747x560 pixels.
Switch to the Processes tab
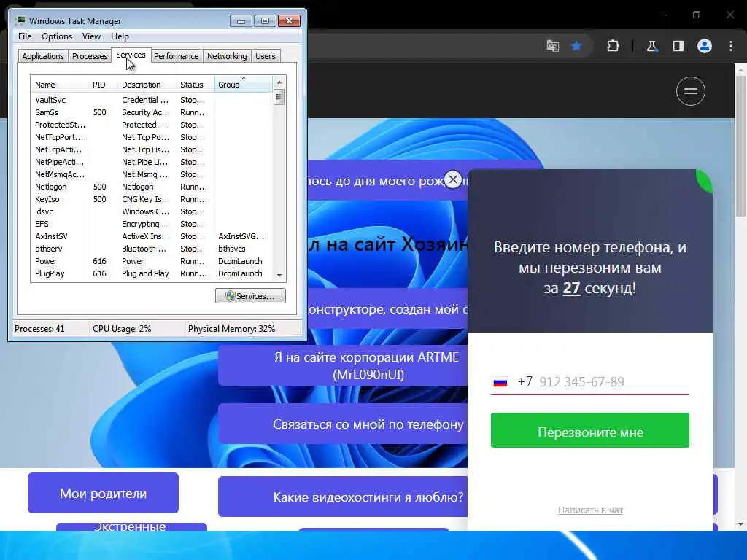(x=90, y=56)
